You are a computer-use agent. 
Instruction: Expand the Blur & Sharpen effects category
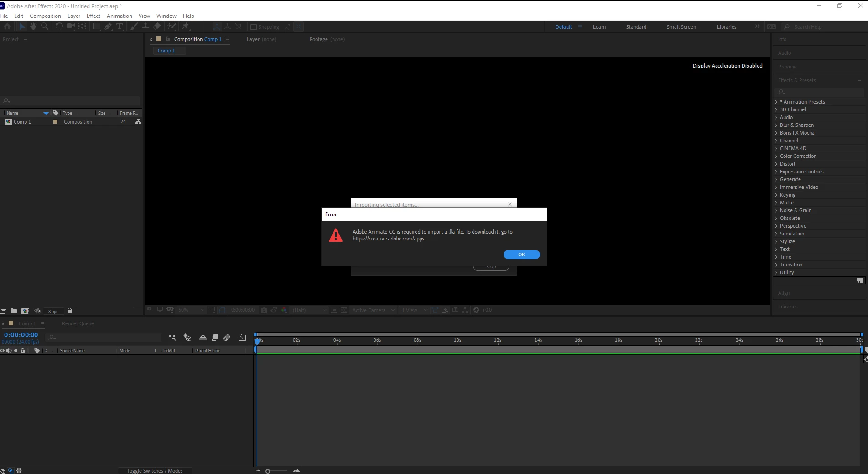776,125
